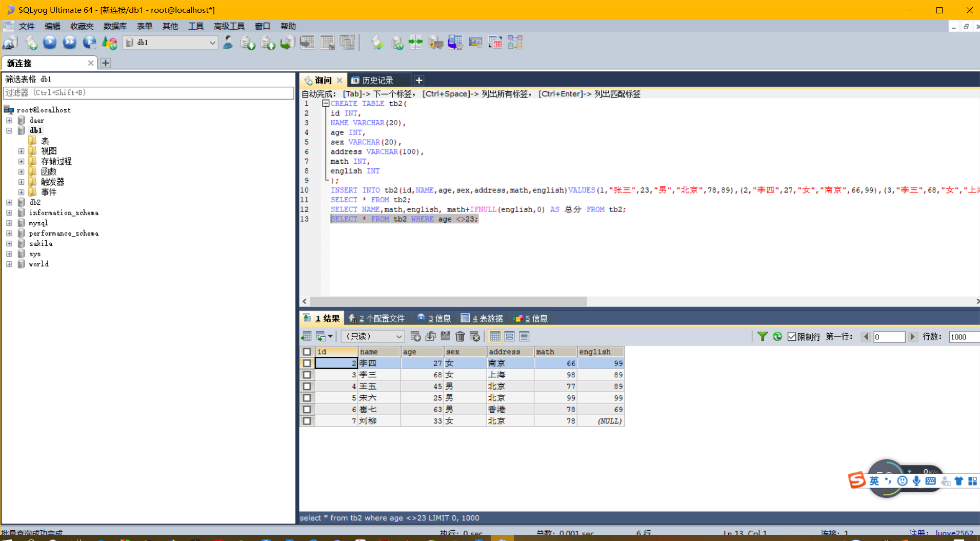Switch to text view mode icon
Screen dimensions: 980x541
point(524,337)
